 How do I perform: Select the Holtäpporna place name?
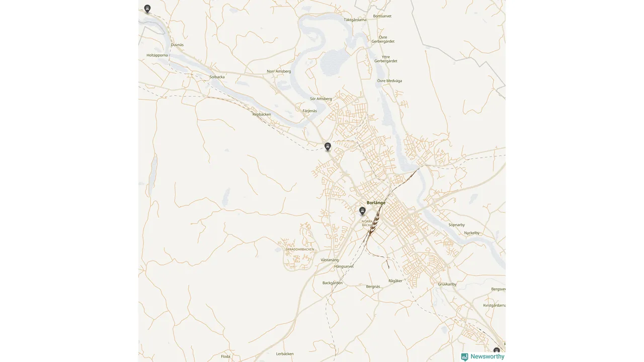point(157,55)
